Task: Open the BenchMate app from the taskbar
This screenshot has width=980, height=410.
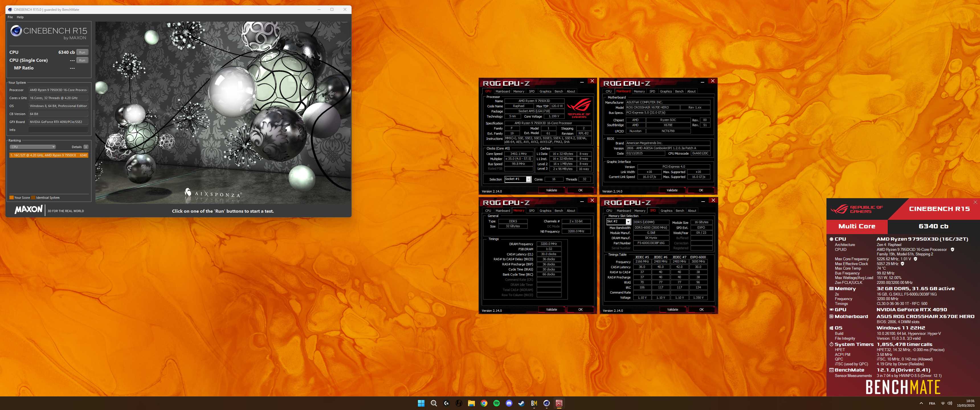Action: (534, 403)
